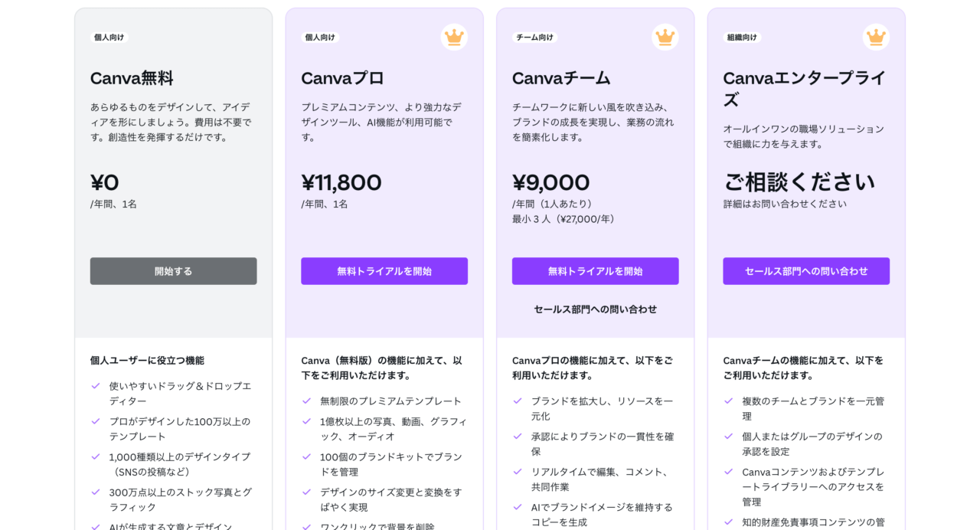Select the Canvaプロ plan heading

click(342, 78)
